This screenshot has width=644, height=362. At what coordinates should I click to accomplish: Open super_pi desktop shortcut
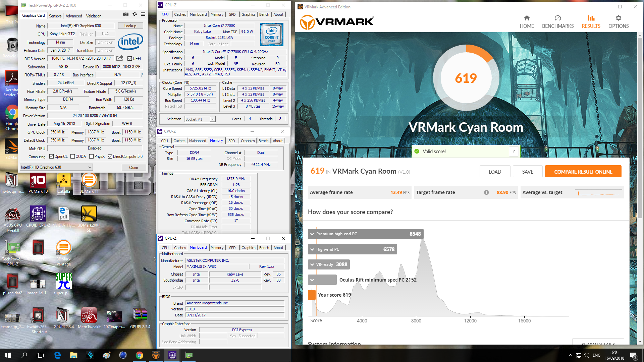[x=63, y=284]
